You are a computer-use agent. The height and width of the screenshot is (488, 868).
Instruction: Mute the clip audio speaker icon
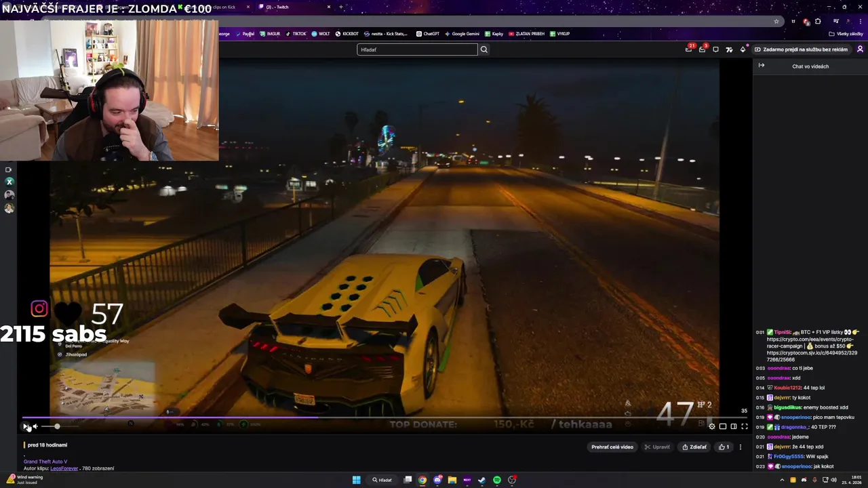(x=35, y=426)
